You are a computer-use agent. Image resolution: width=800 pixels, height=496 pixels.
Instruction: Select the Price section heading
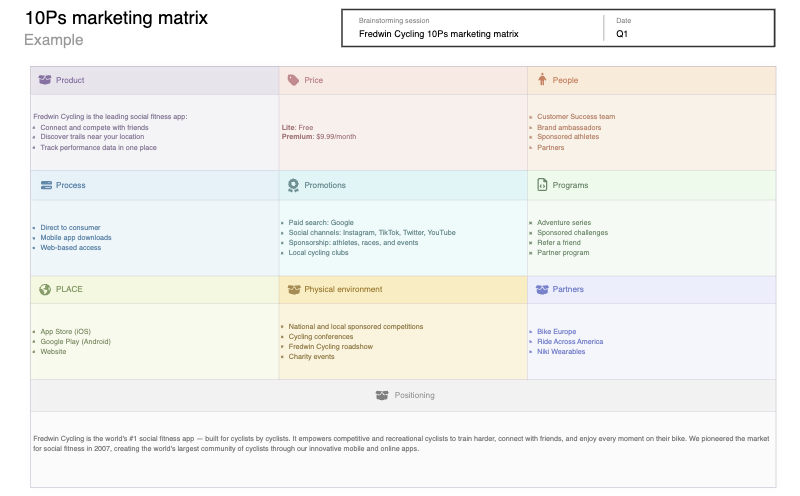[313, 80]
